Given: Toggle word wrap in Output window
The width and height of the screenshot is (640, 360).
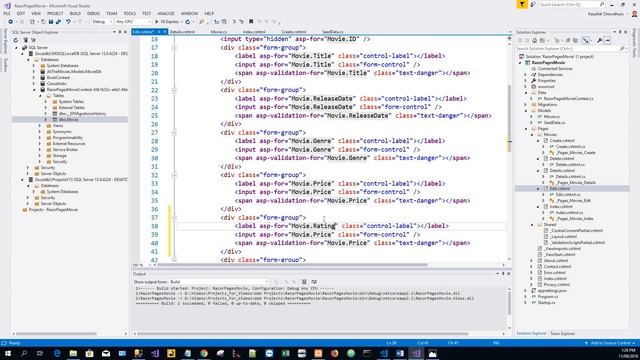Looking at the screenshot, I should (314, 282).
